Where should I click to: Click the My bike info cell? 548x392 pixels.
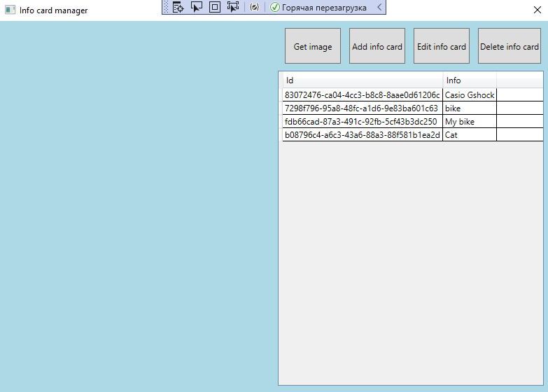tap(470, 121)
